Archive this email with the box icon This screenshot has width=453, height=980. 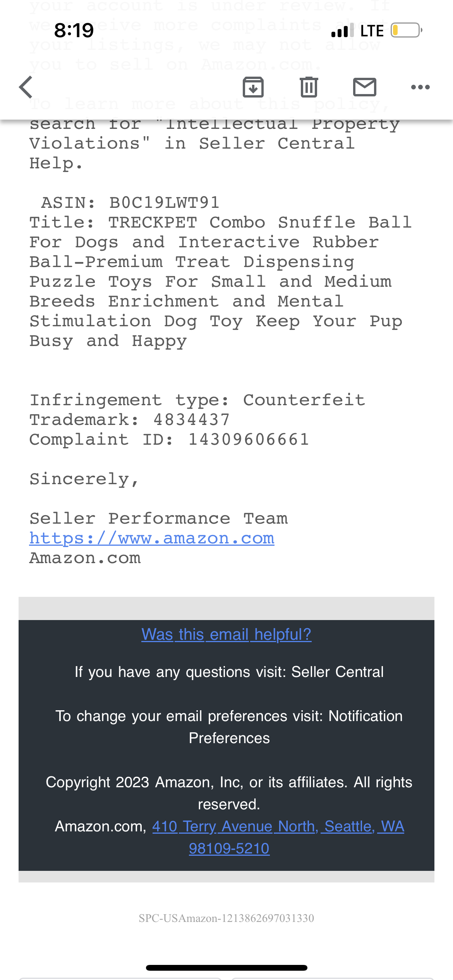[253, 87]
